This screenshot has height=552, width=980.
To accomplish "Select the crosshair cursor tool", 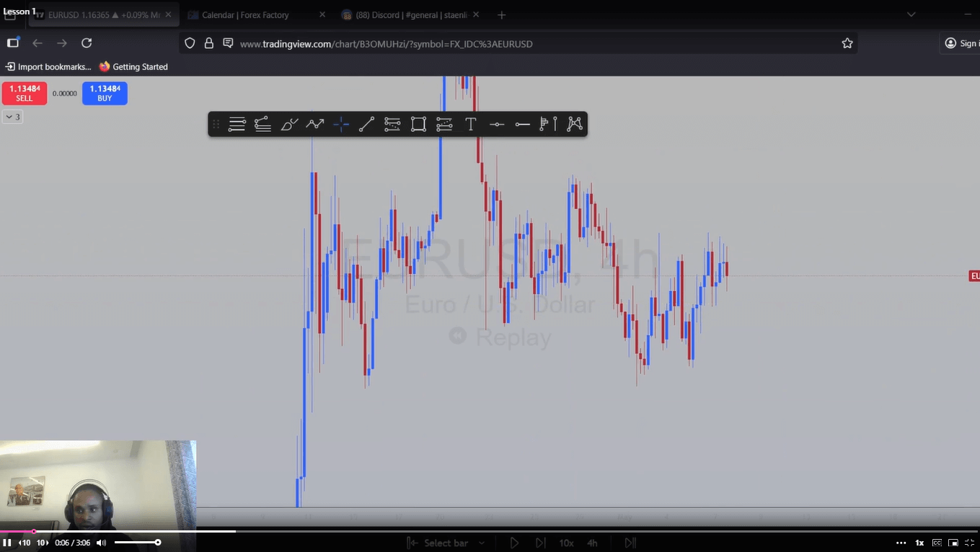I will coord(340,124).
